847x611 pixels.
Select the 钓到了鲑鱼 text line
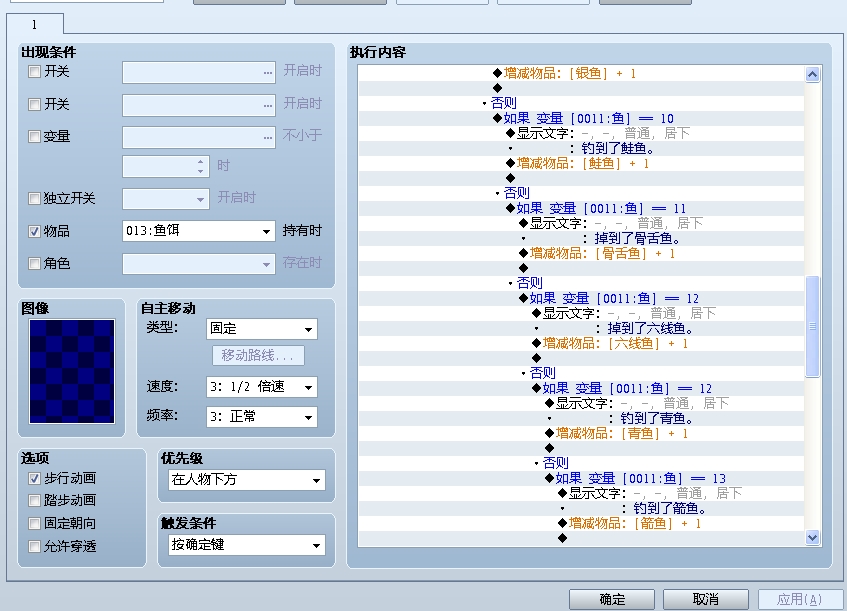click(x=618, y=148)
